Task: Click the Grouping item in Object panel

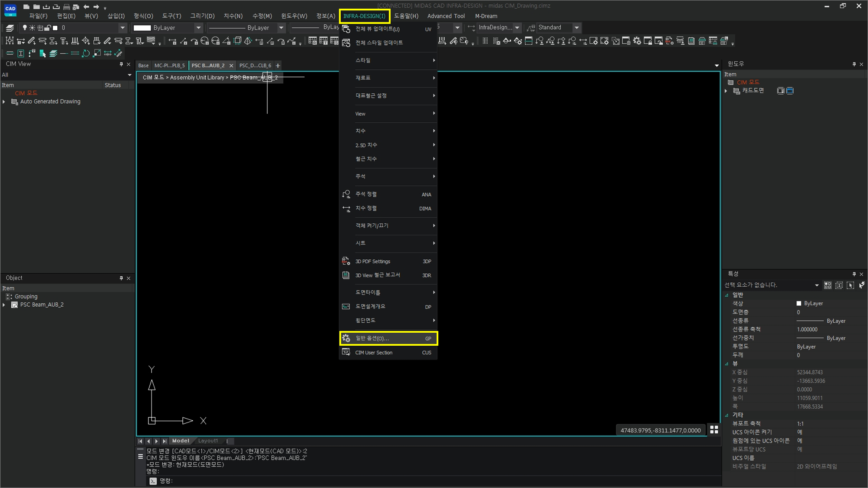Action: click(x=26, y=297)
